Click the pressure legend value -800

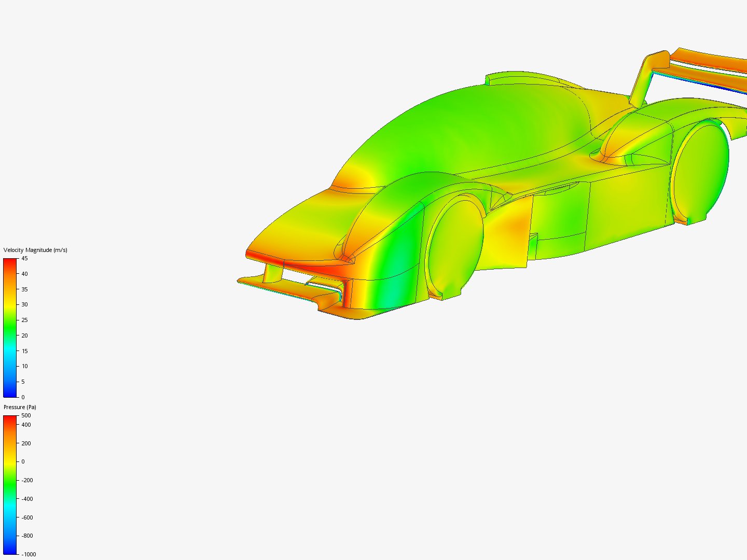[27, 536]
